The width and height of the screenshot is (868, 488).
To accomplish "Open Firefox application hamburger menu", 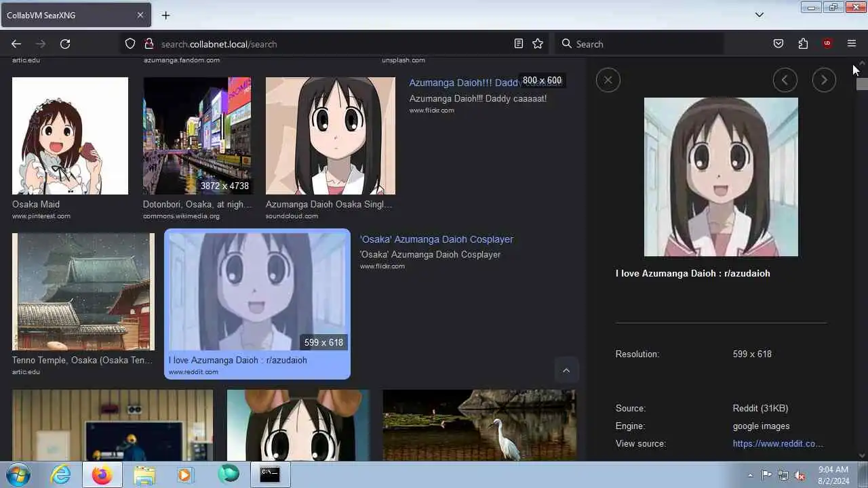I will click(x=852, y=44).
